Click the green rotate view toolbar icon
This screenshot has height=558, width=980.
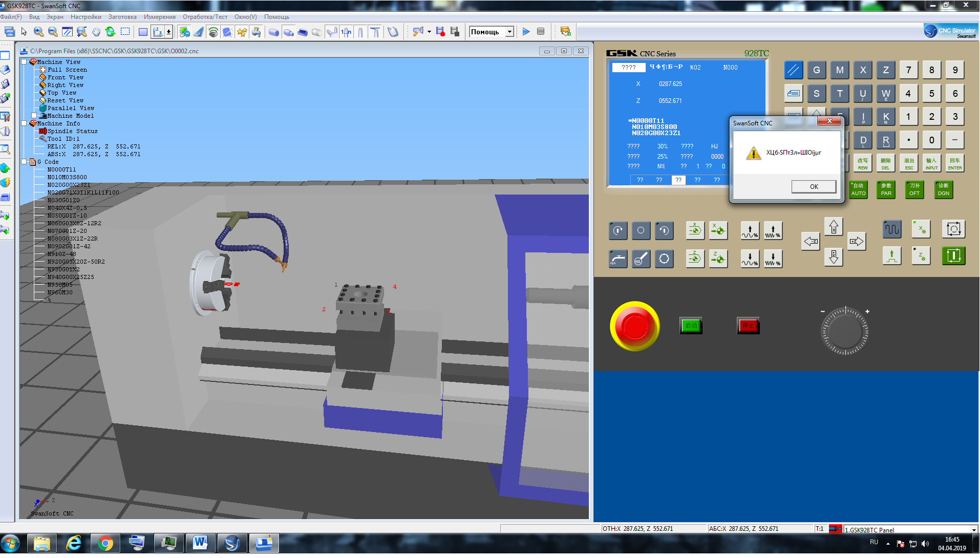pyautogui.click(x=110, y=32)
